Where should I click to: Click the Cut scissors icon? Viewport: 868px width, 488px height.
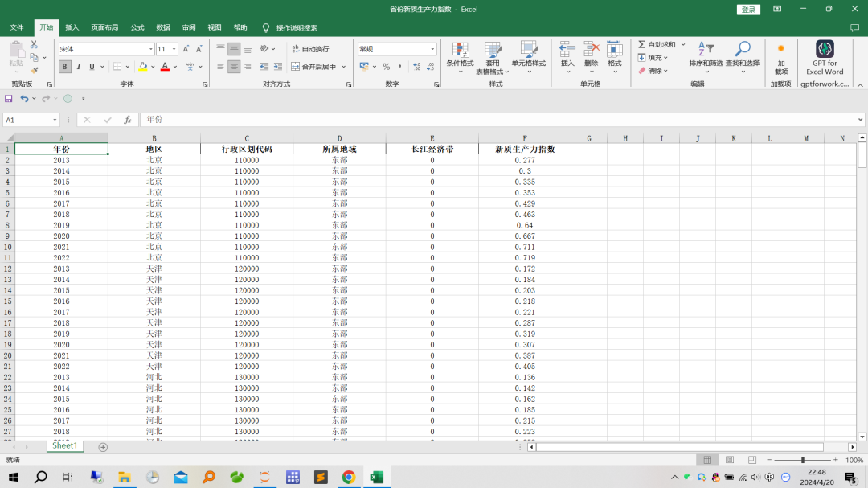point(34,44)
